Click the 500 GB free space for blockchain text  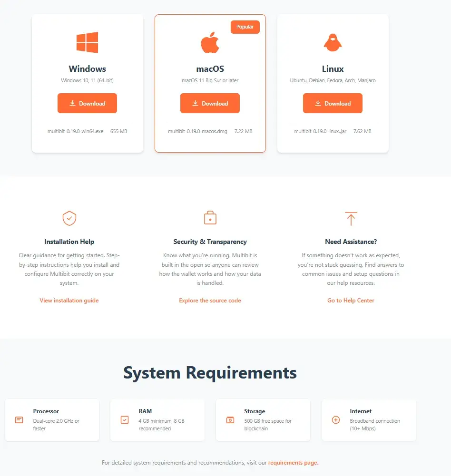pyautogui.click(x=268, y=425)
